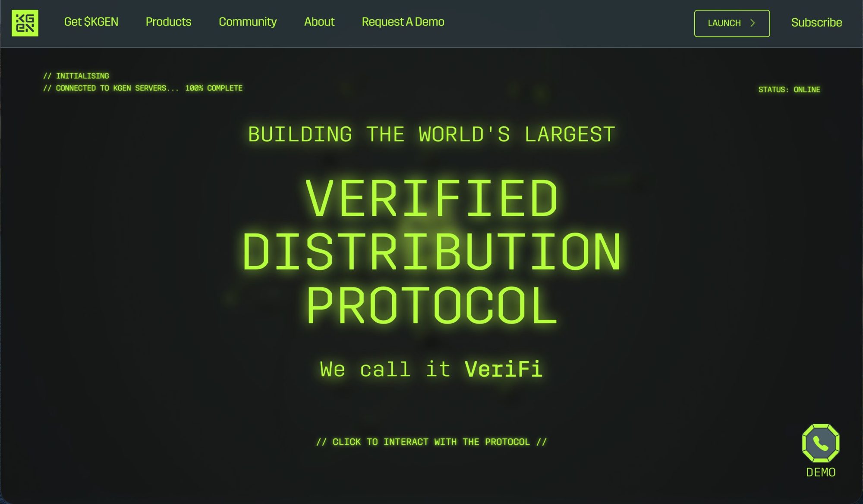Click the green phone demo icon
Viewport: 863px width, 504px height.
point(820,443)
